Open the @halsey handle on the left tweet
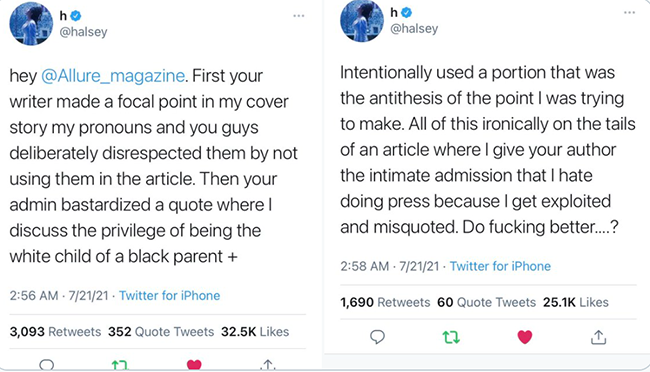The width and height of the screenshot is (650, 372). [x=83, y=32]
